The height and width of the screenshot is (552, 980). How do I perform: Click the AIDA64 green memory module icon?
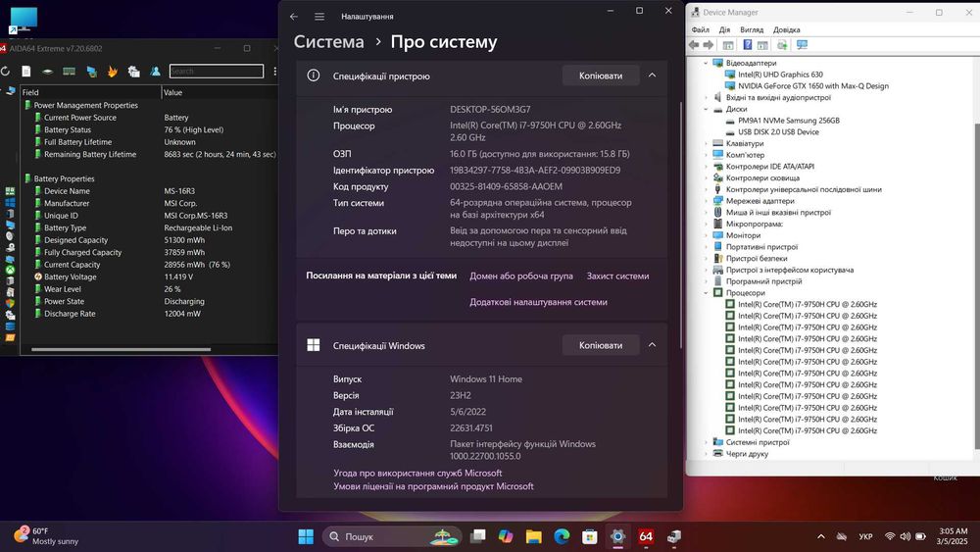coord(70,72)
